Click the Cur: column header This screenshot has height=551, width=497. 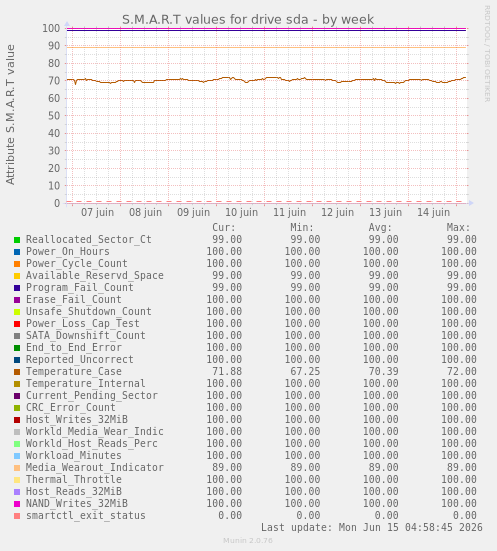pos(224,227)
